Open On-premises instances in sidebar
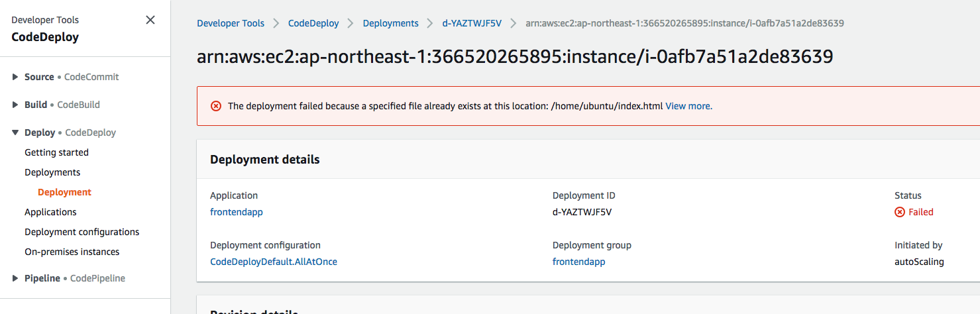 (x=72, y=252)
